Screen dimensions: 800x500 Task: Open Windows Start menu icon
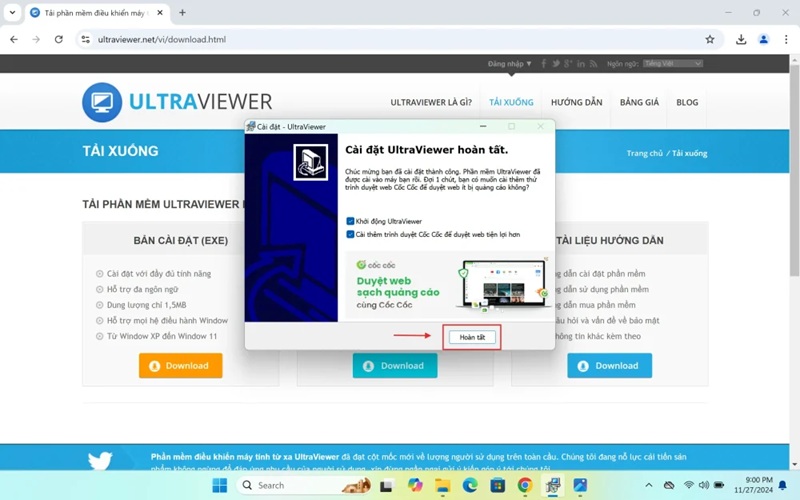(x=219, y=485)
